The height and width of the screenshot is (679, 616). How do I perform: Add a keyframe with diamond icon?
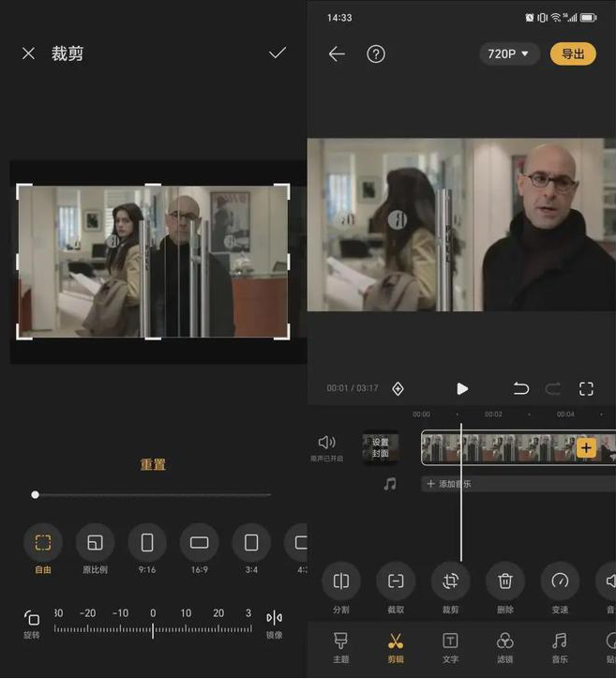point(398,389)
